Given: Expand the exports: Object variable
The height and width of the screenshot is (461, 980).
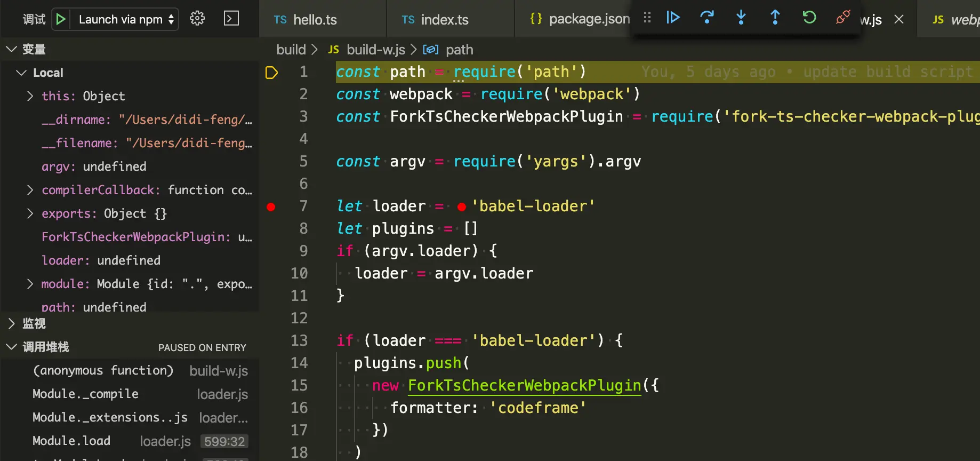Looking at the screenshot, I should (30, 213).
